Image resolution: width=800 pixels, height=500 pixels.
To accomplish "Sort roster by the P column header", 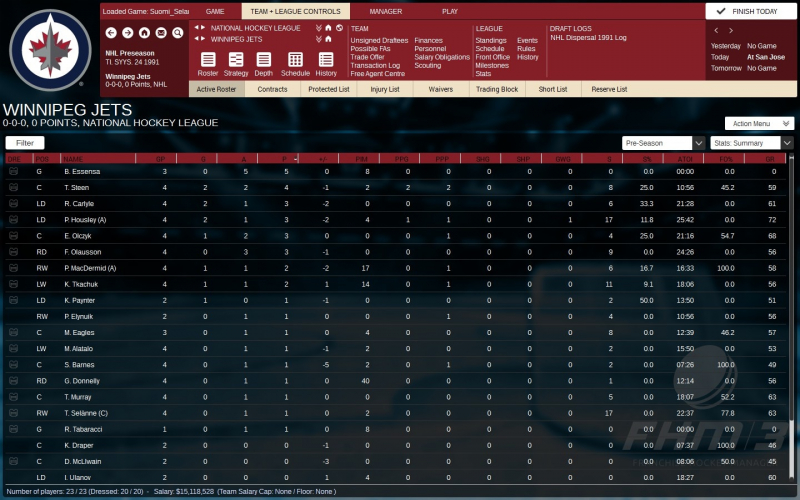I will [x=278, y=159].
